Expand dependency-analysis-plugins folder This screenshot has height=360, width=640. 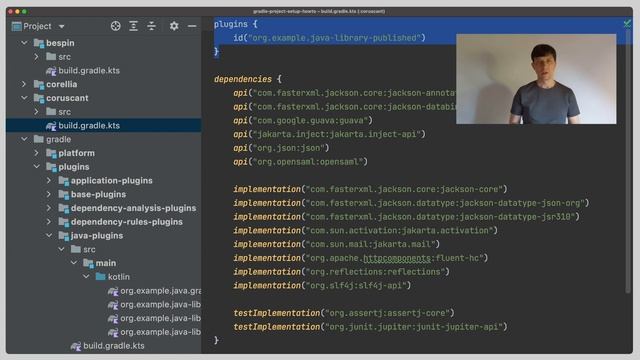click(x=49, y=208)
